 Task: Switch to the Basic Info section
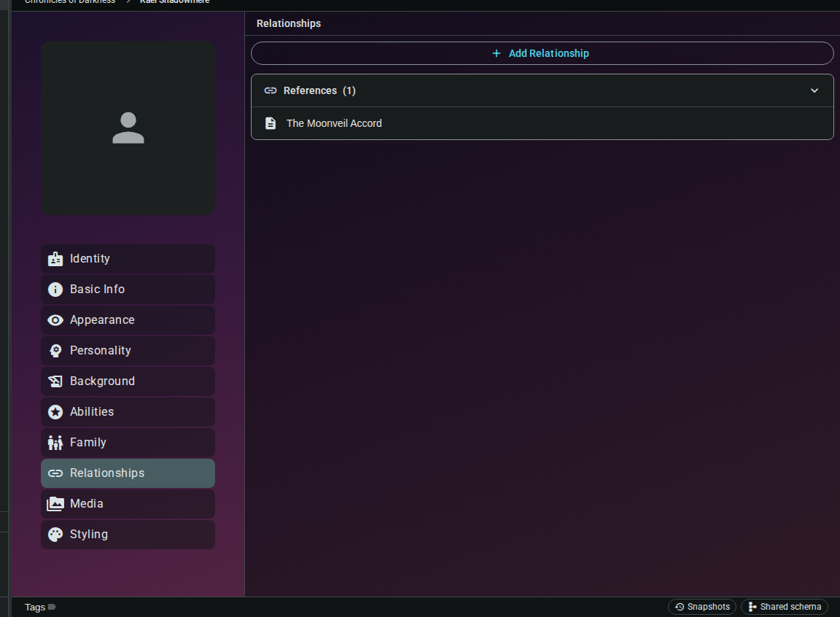pyautogui.click(x=128, y=290)
